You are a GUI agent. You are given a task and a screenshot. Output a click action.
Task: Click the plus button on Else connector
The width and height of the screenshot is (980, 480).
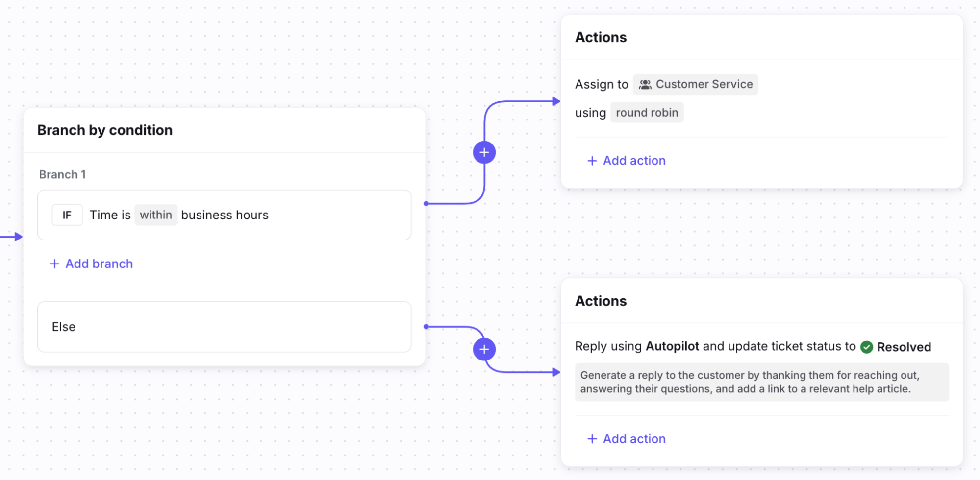point(484,349)
